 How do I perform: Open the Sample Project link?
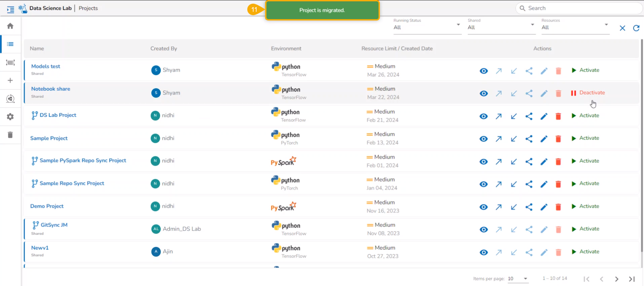click(x=49, y=138)
